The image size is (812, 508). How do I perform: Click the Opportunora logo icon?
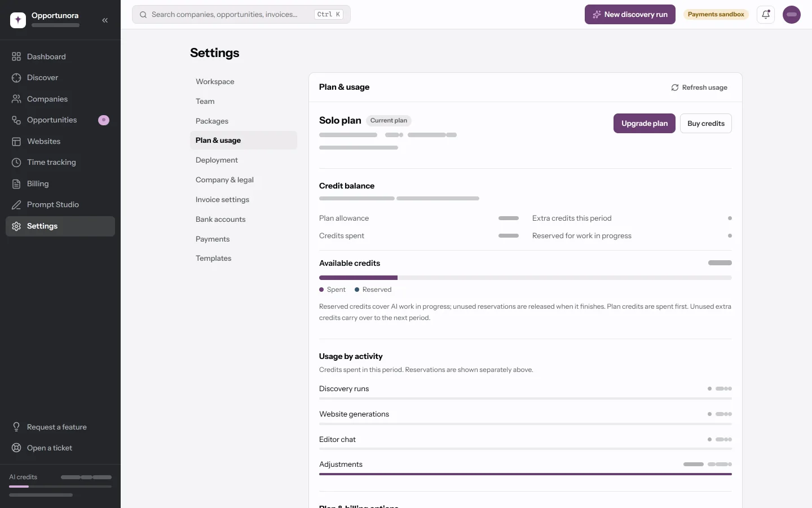(x=18, y=20)
